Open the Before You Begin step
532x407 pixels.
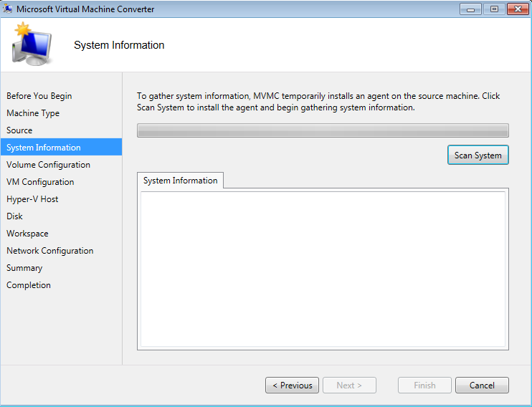39,96
